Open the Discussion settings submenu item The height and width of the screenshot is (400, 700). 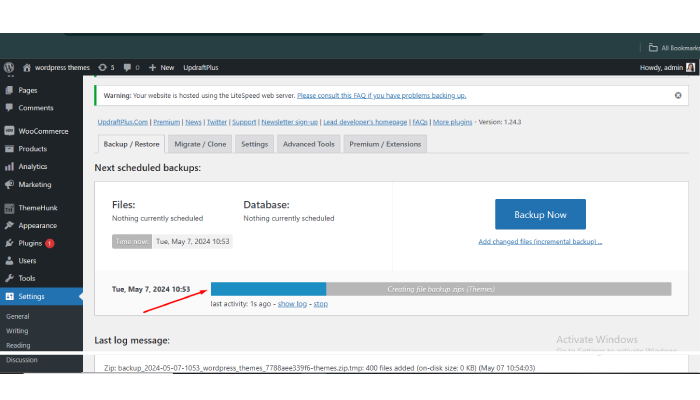pos(24,359)
